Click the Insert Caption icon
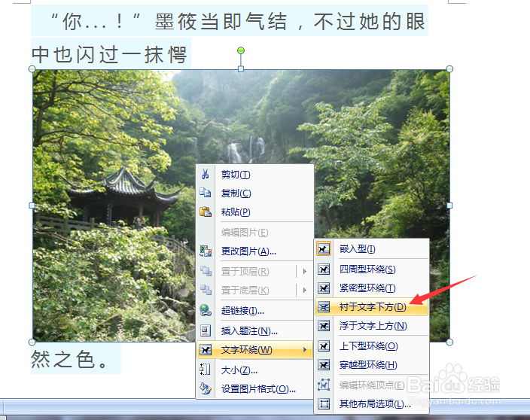 click(x=206, y=330)
